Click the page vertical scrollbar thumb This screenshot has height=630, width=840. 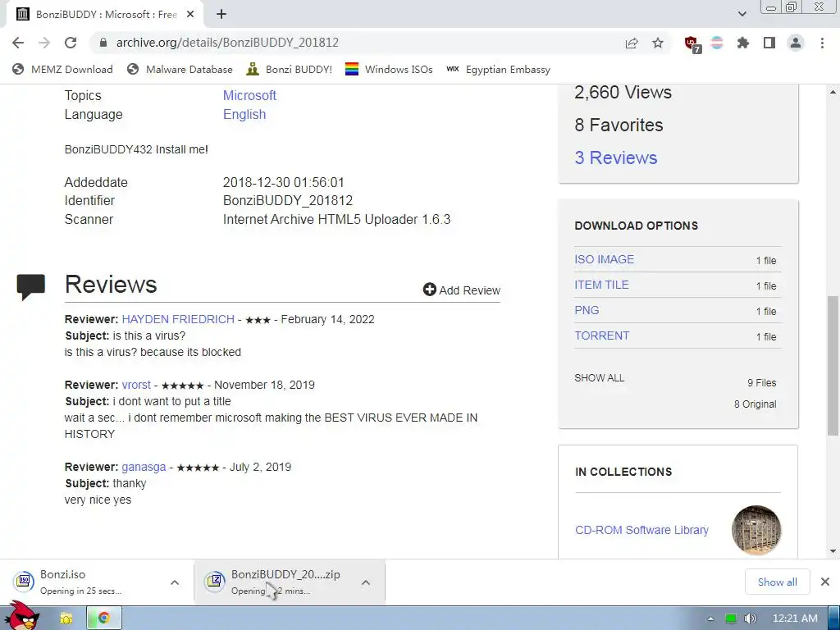tap(833, 364)
